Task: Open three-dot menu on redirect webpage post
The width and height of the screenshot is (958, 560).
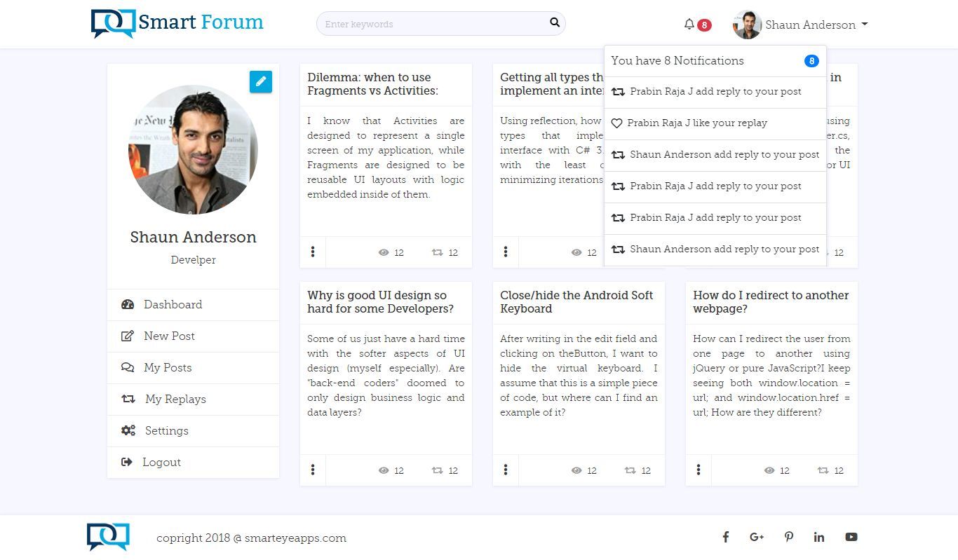Action: click(699, 470)
